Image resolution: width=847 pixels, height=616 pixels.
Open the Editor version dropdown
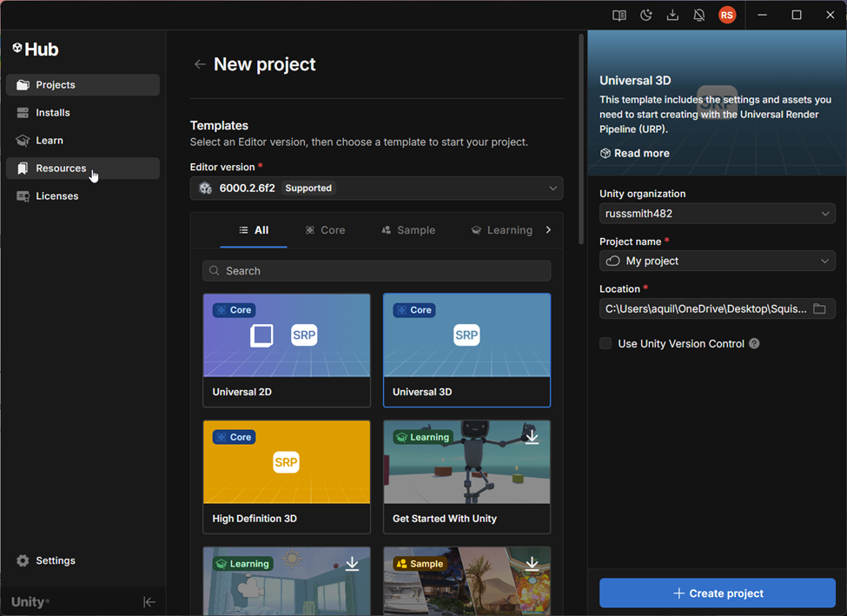tap(376, 188)
